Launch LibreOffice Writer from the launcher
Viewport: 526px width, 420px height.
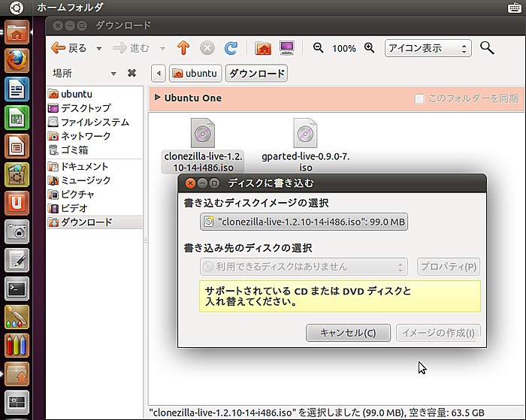[x=17, y=89]
